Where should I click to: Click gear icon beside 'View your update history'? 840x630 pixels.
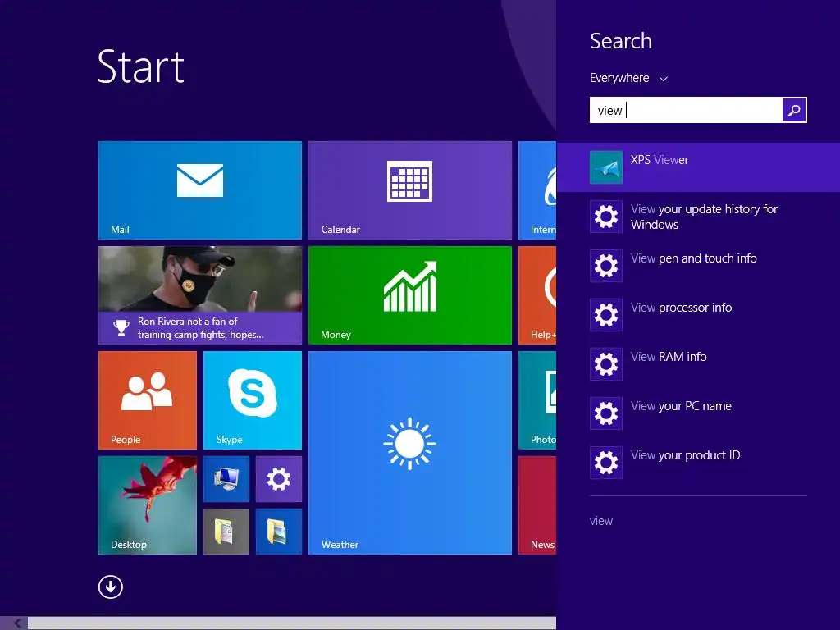(606, 217)
